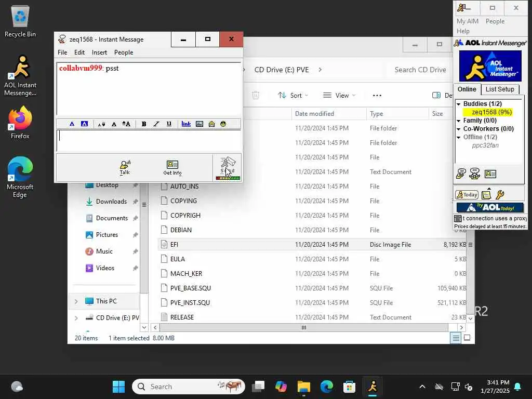532x399 pixels.
Task: Open Edit menu in Instant Message window
Action: (x=79, y=52)
